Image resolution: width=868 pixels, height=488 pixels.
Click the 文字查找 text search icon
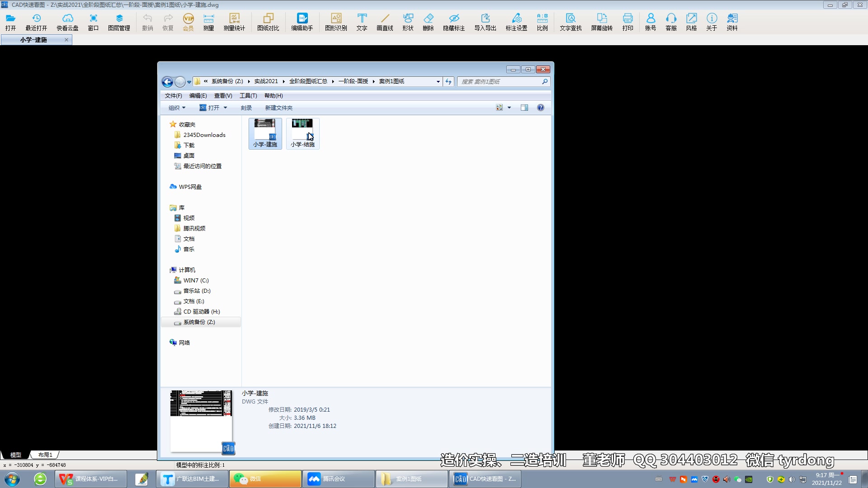(x=571, y=22)
